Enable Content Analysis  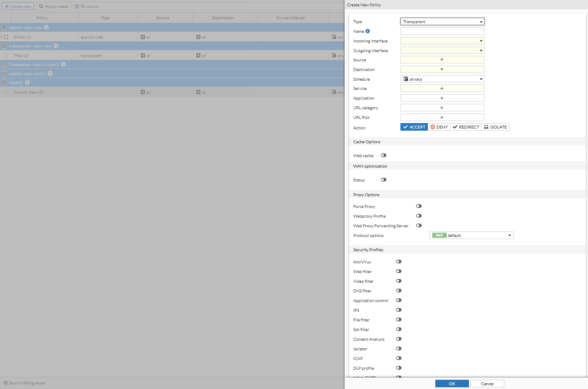coord(399,339)
